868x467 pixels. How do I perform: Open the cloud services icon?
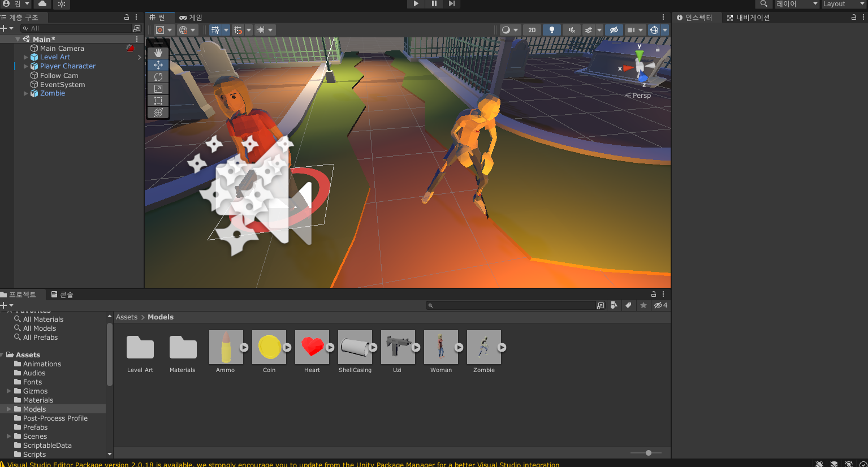42,4
